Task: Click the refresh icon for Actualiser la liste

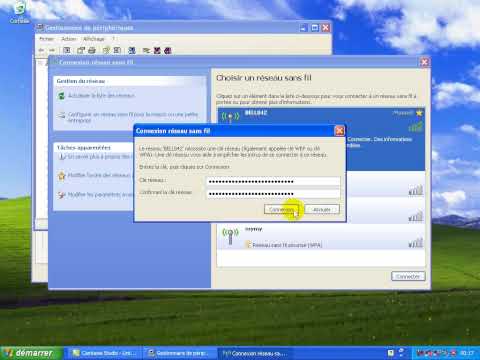Action: click(x=61, y=96)
